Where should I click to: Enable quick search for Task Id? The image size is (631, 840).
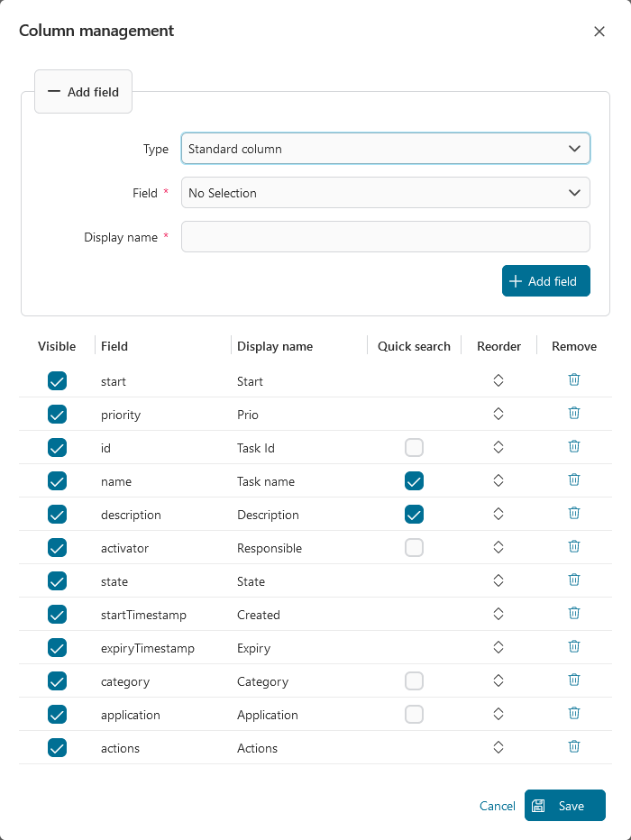click(x=414, y=447)
